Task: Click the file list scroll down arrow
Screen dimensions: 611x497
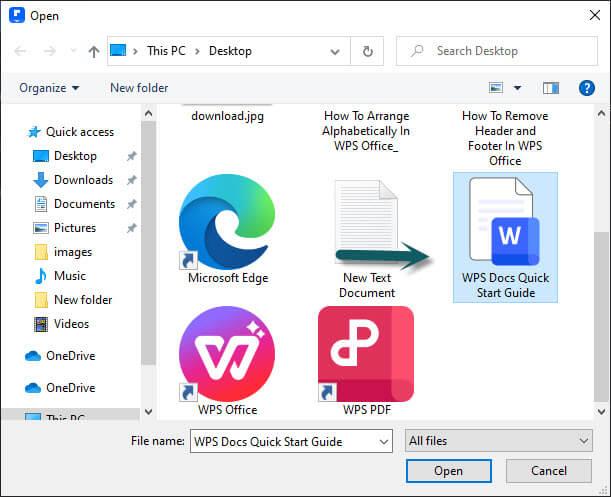Action: 601,411
